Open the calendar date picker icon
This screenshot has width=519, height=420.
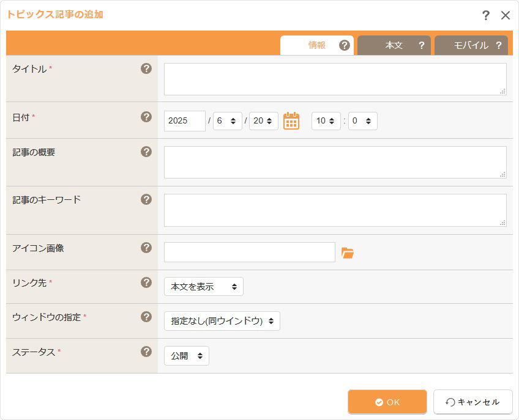pos(291,120)
